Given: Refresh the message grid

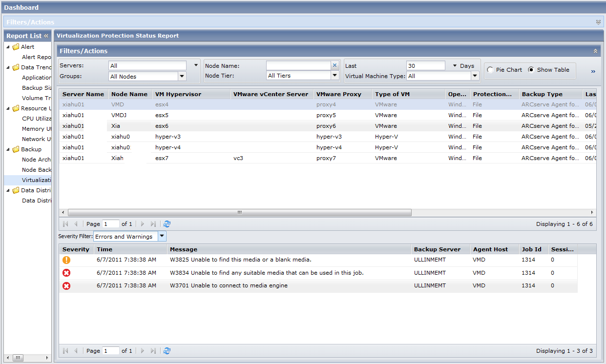Looking at the screenshot, I should tap(167, 351).
